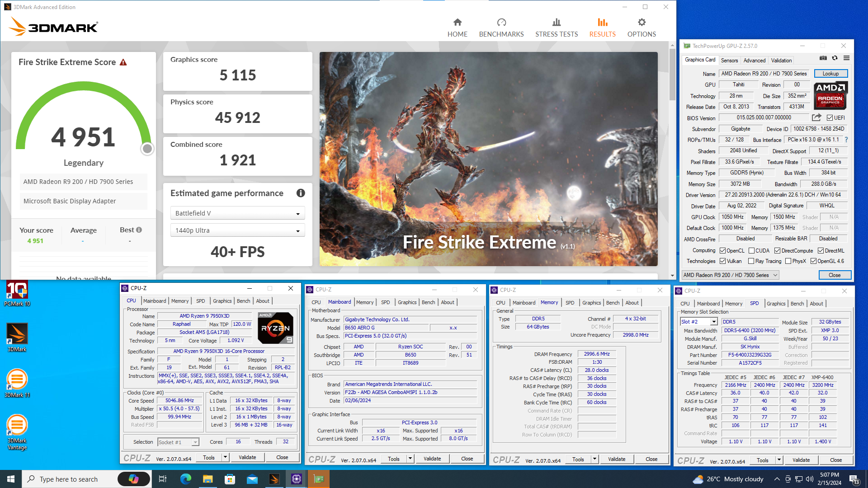Open the 3DMark desktop shortcut
The width and height of the screenshot is (868, 488).
(17, 338)
